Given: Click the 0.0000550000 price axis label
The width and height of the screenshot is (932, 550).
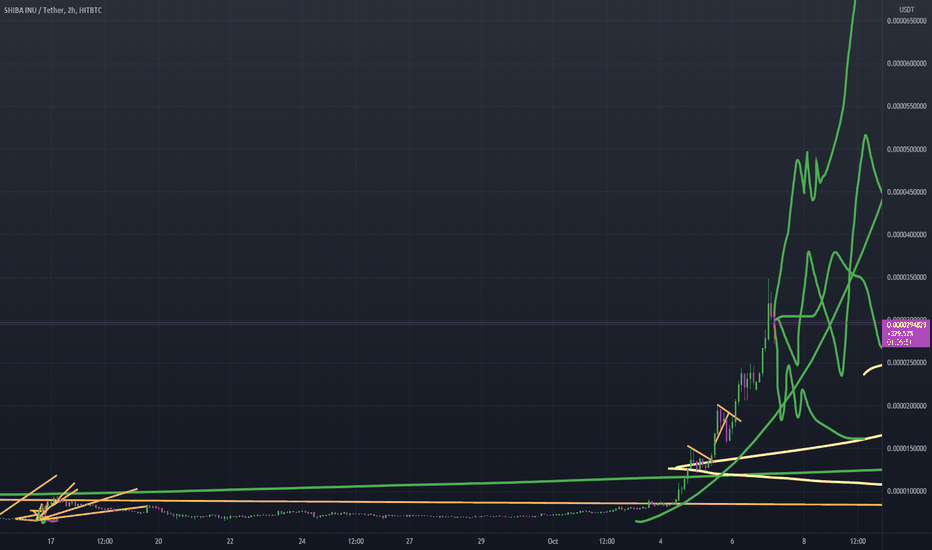Looking at the screenshot, I should click(x=906, y=106).
